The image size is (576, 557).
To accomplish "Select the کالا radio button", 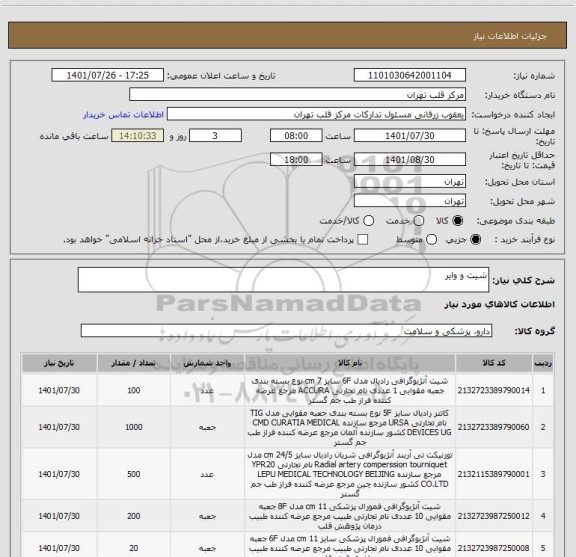I will tap(458, 220).
